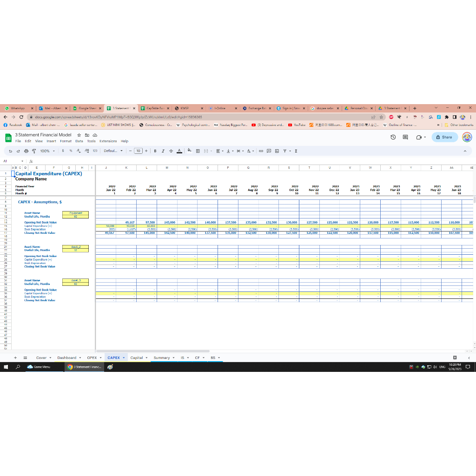
Task: Click the Insert link icon
Action: [x=261, y=151]
